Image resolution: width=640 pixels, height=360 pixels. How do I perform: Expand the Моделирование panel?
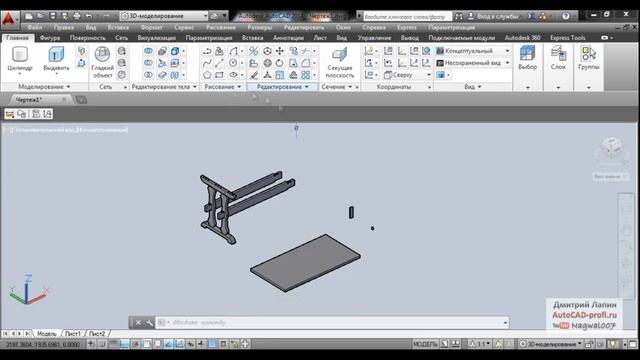[44, 87]
